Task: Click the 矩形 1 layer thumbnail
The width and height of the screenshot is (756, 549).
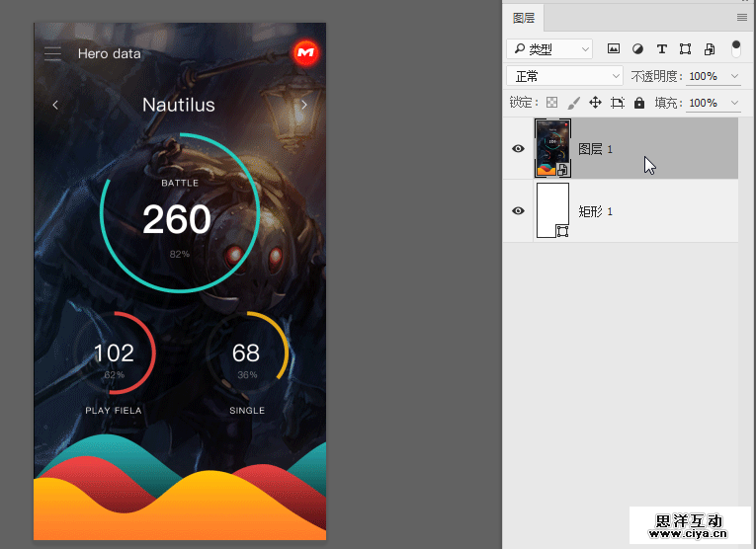Action: pyautogui.click(x=552, y=210)
